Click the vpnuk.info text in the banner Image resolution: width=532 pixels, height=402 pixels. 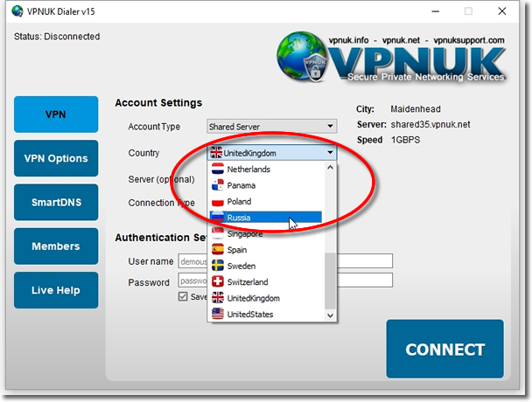coord(348,40)
